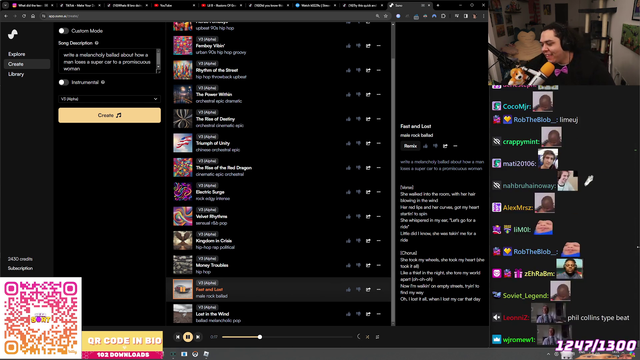The image size is (640, 360).
Task: Click the Suno logo icon
Action: pos(13,34)
